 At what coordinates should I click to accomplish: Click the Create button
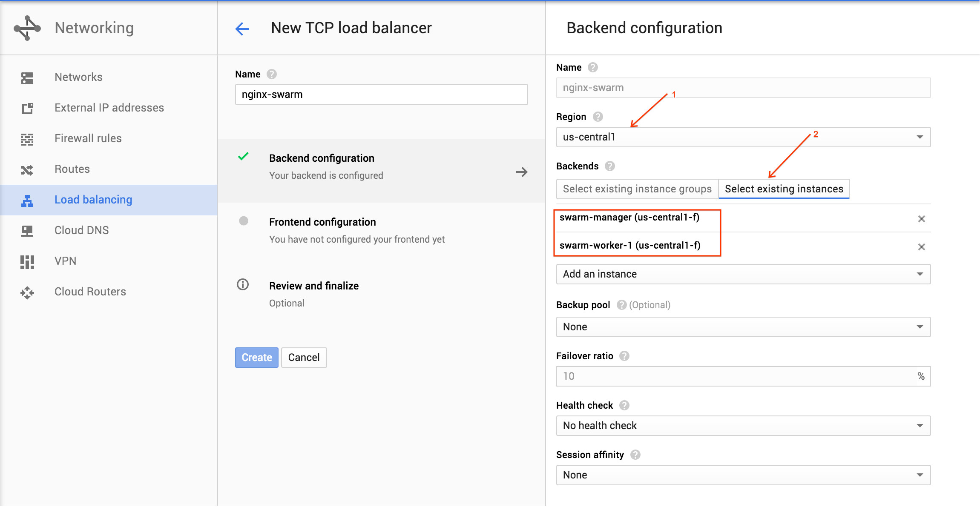(257, 358)
